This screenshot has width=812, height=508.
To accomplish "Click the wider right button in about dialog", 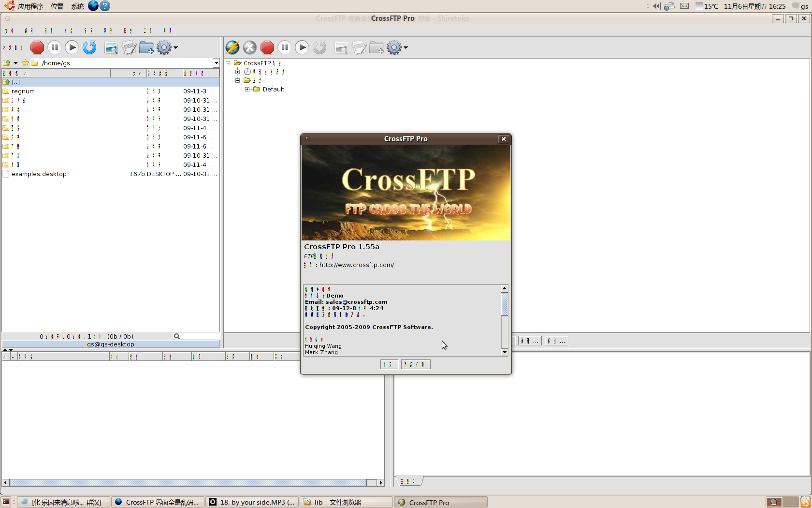I will (416, 364).
